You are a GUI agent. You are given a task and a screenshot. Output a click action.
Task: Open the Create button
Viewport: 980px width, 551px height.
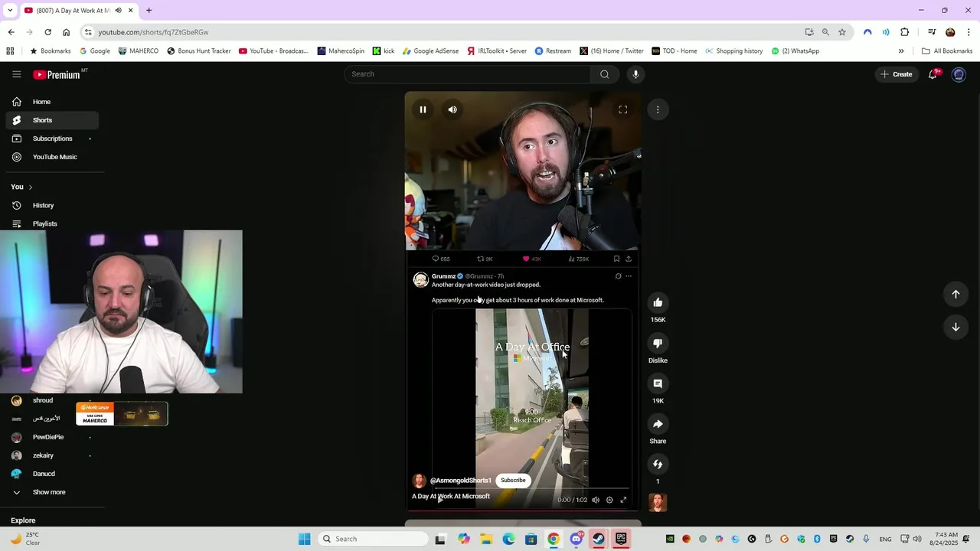coord(897,74)
